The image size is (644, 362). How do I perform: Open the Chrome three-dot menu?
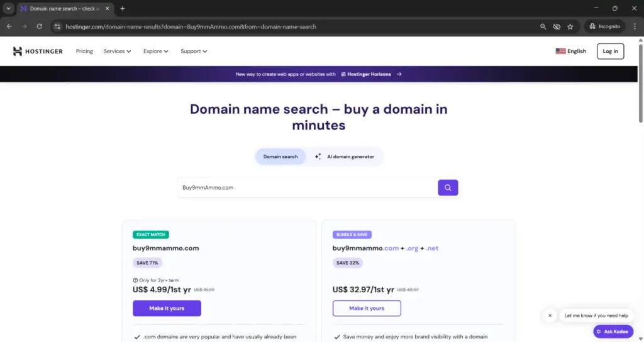pyautogui.click(x=635, y=26)
